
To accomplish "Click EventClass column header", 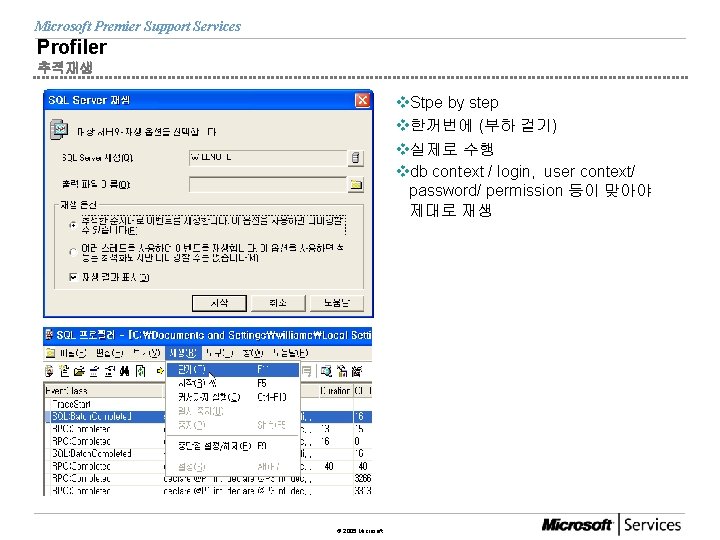I will (104, 391).
